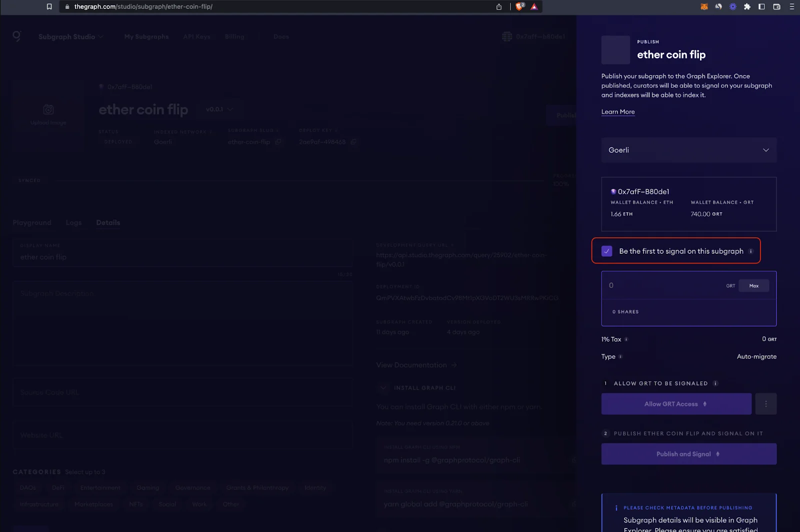Copy the deploy key 2ae9af-498468
800x532 pixels.
point(353,142)
